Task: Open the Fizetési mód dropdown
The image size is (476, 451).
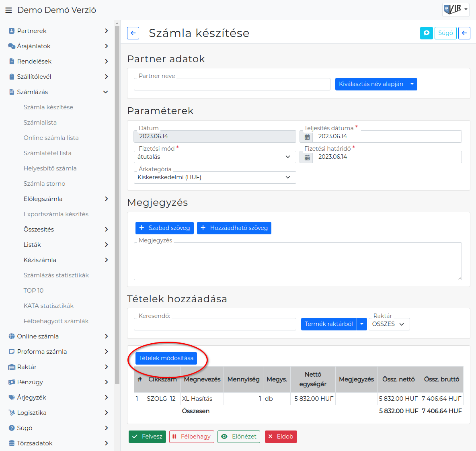Action: (x=215, y=157)
